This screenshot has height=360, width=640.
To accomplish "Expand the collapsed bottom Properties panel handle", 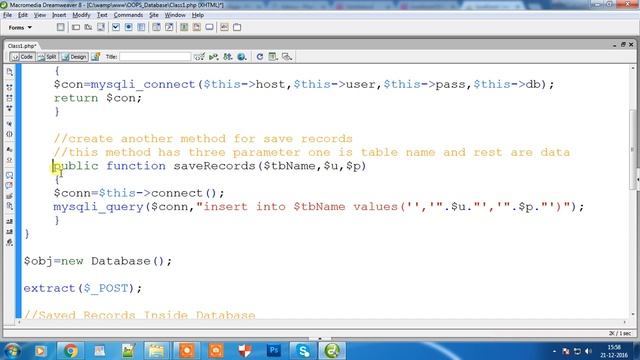I will pyautogui.click(x=320, y=338).
